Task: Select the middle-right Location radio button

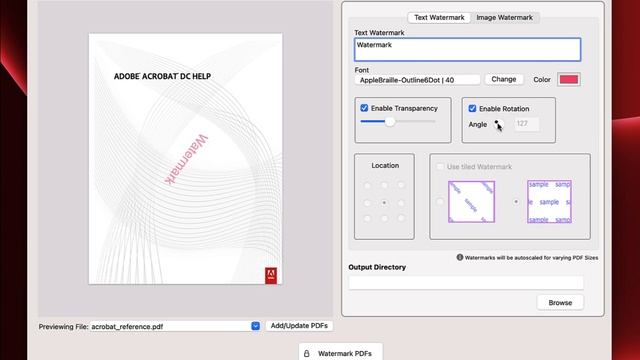Action: click(401, 202)
